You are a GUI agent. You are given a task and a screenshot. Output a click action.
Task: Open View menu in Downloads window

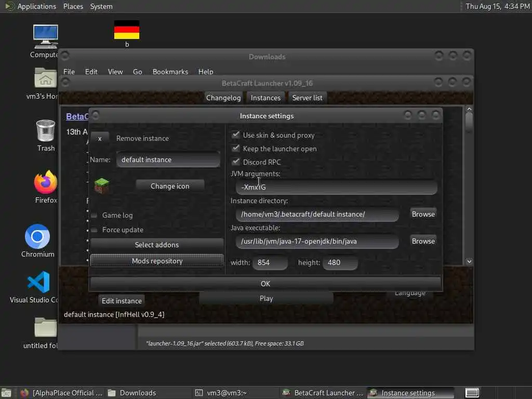click(115, 72)
